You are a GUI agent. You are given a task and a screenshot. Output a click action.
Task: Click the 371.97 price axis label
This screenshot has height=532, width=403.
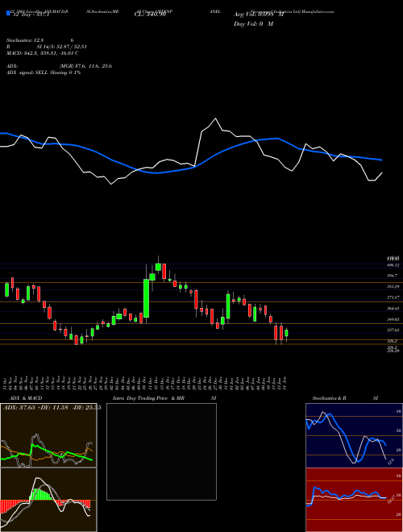coord(393,297)
